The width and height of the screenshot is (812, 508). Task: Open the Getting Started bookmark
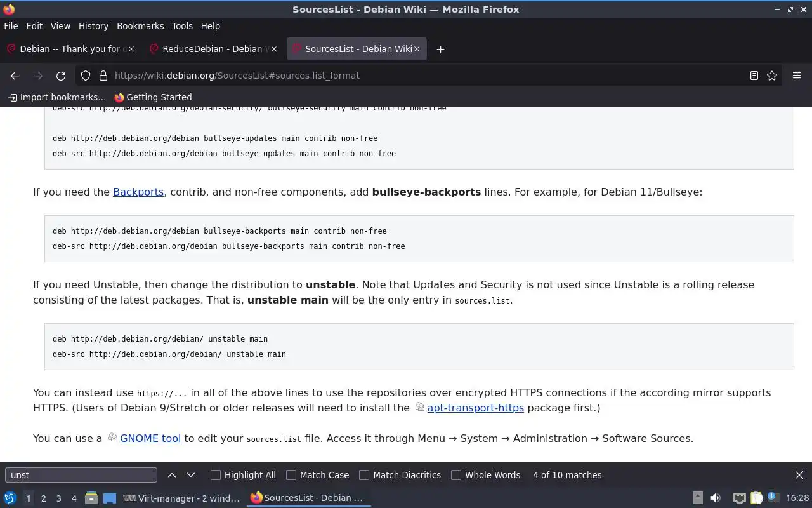(153, 97)
